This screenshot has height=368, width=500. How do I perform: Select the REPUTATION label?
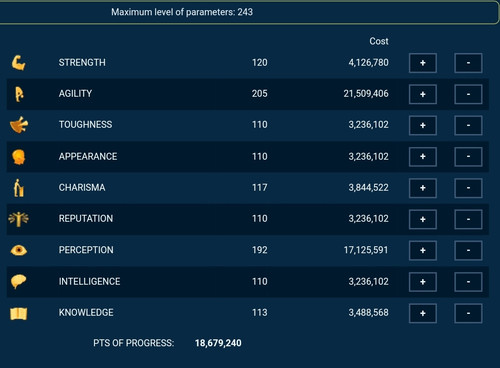(86, 218)
